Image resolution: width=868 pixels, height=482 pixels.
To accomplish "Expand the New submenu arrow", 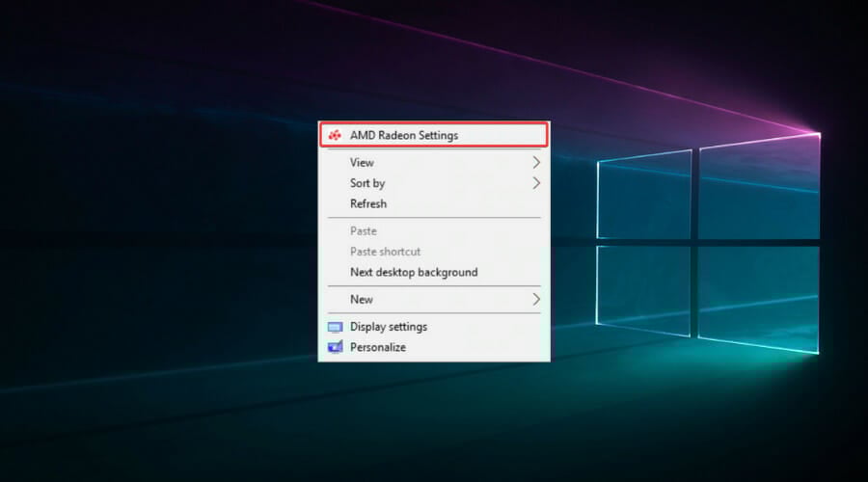I will tap(536, 300).
